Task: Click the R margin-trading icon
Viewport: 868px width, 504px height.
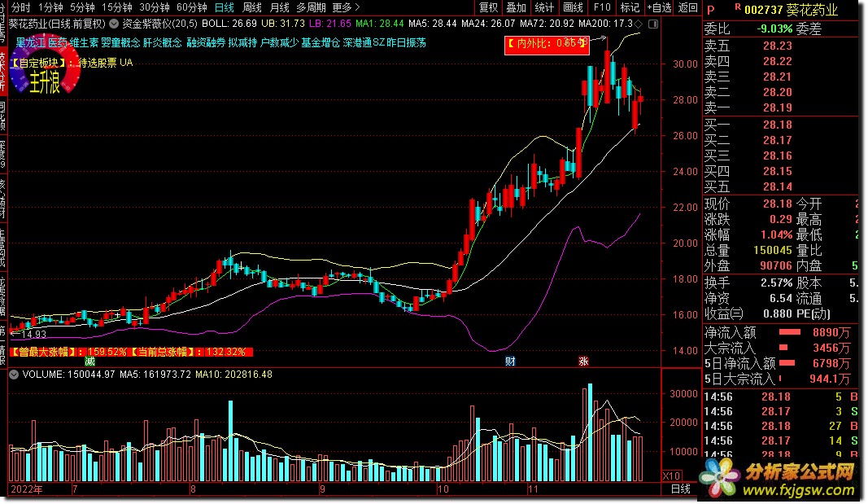Action: (x=738, y=7)
